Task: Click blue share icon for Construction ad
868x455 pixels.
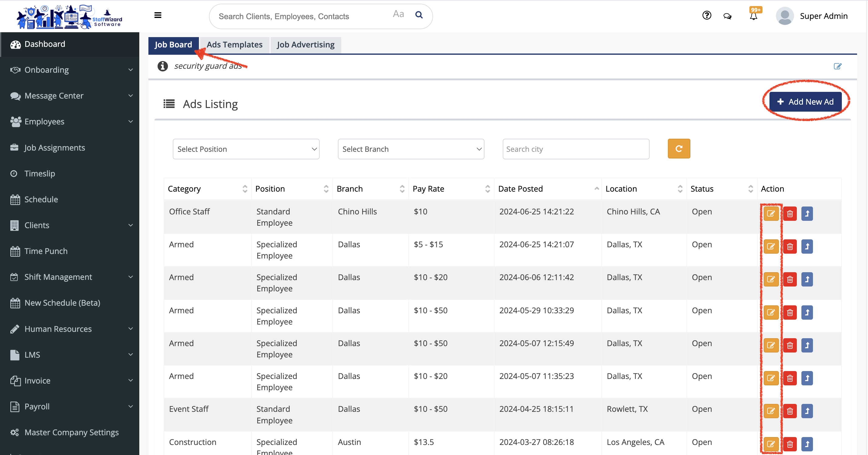Action: click(x=807, y=444)
